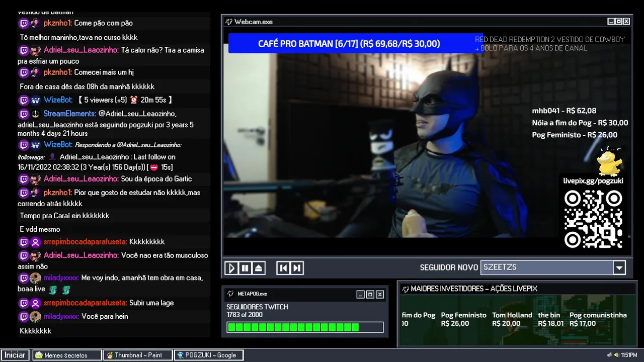
Task: Click the SZEETZS follower field
Action: (547, 267)
